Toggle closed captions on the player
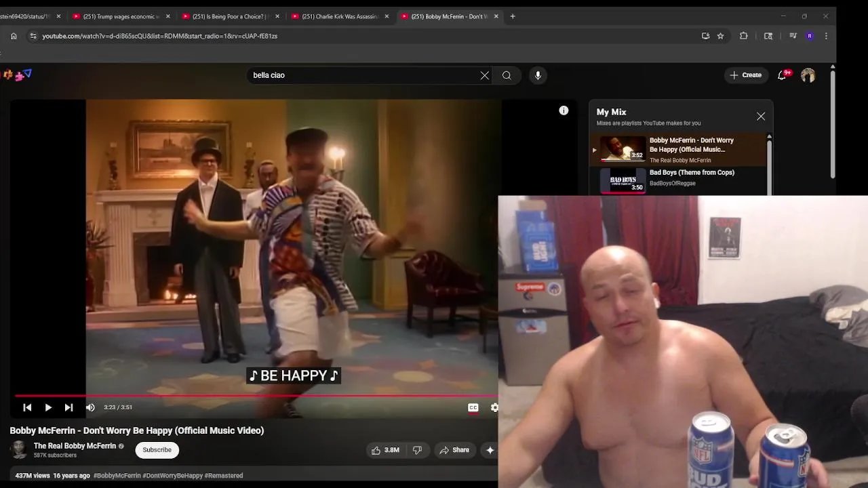The image size is (868, 488). click(473, 407)
